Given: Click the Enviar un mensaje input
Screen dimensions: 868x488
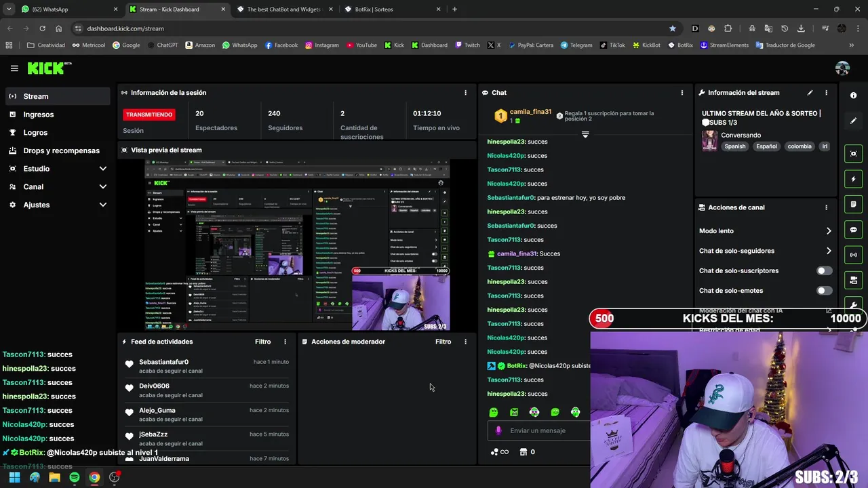Looking at the screenshot, I should (x=539, y=430).
